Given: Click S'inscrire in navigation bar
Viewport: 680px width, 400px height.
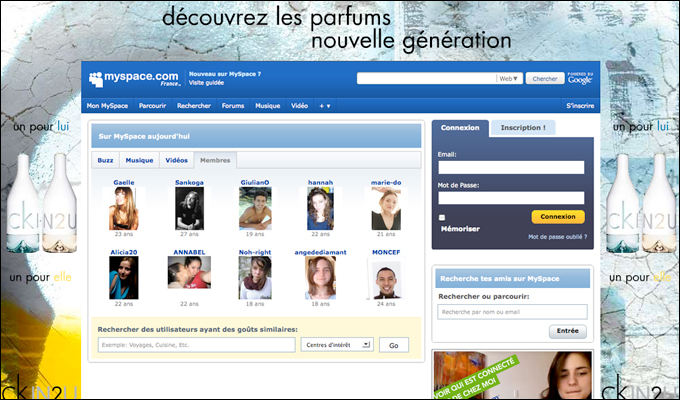Looking at the screenshot, I should click(580, 106).
